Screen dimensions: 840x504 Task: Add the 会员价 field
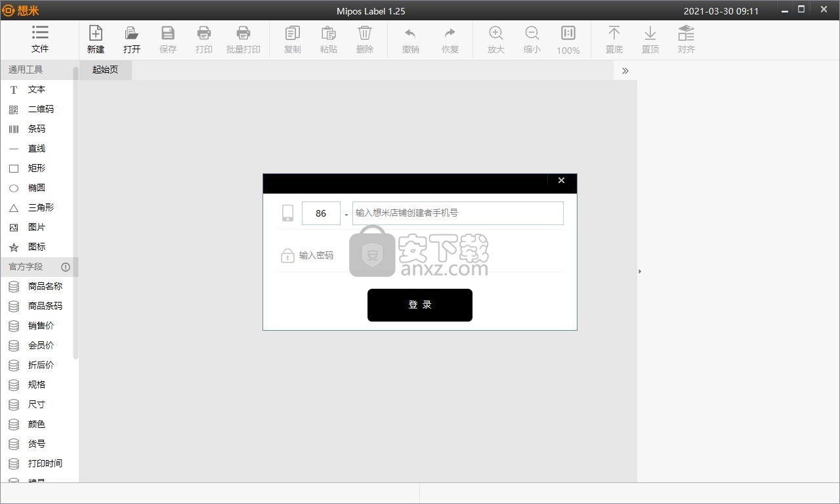click(x=37, y=345)
